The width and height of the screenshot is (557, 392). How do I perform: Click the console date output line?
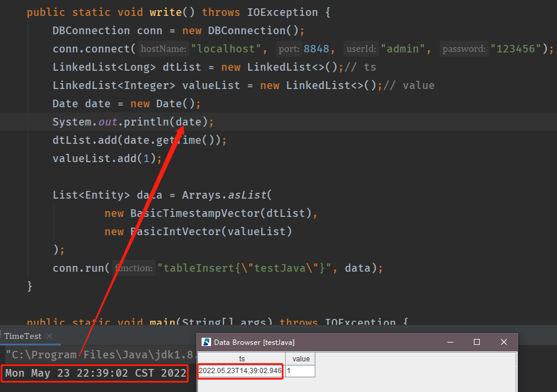coord(95,373)
